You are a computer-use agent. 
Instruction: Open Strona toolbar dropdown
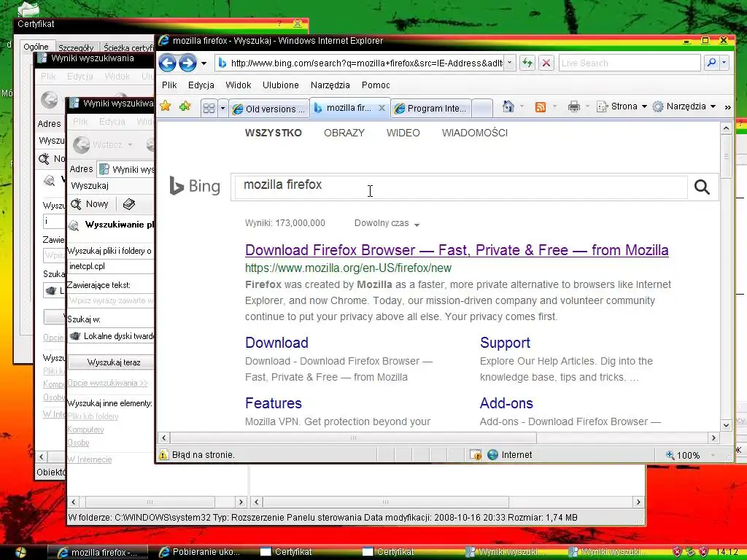click(622, 106)
